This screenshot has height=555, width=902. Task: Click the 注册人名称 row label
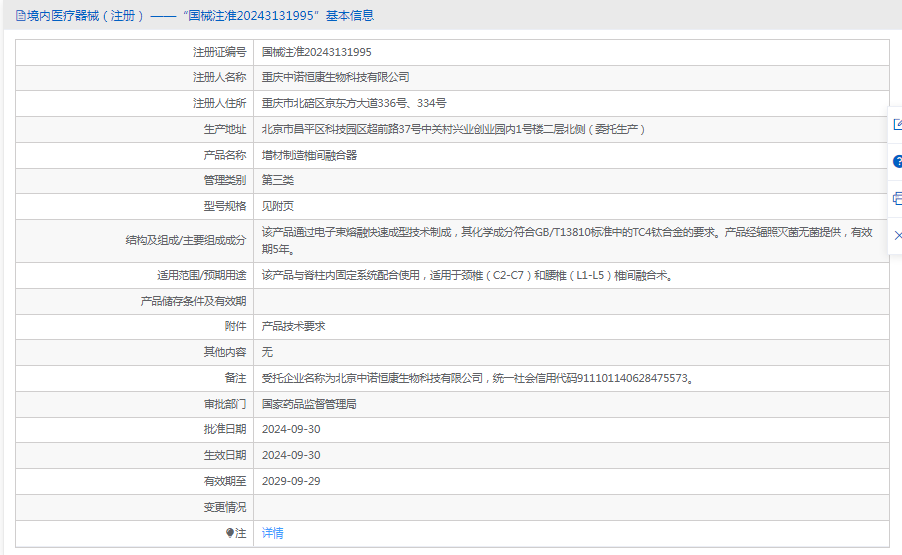click(x=219, y=77)
